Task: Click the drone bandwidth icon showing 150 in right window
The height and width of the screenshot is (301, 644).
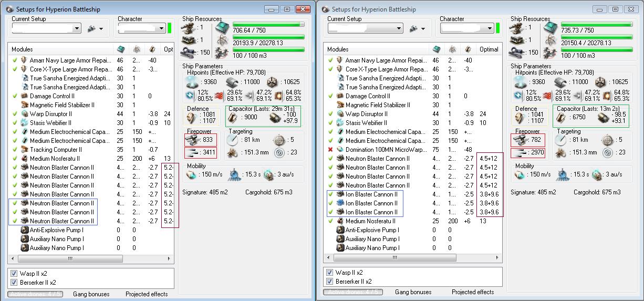Action: click(x=517, y=53)
